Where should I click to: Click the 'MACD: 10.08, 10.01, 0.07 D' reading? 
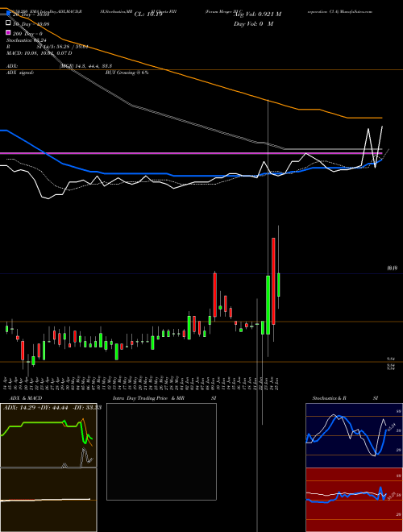pyautogui.click(x=39, y=53)
